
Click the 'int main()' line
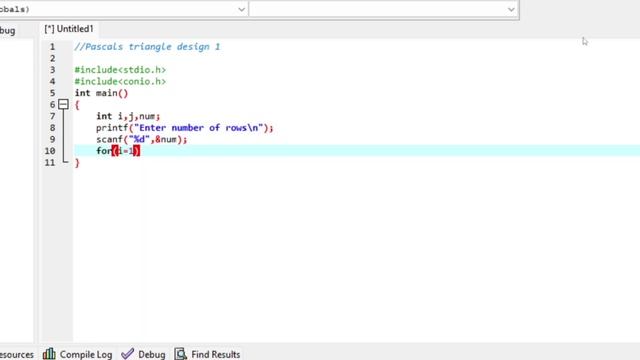(101, 93)
